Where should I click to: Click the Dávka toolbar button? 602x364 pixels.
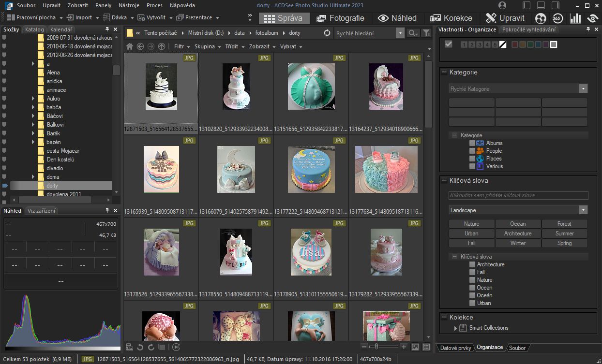(115, 17)
